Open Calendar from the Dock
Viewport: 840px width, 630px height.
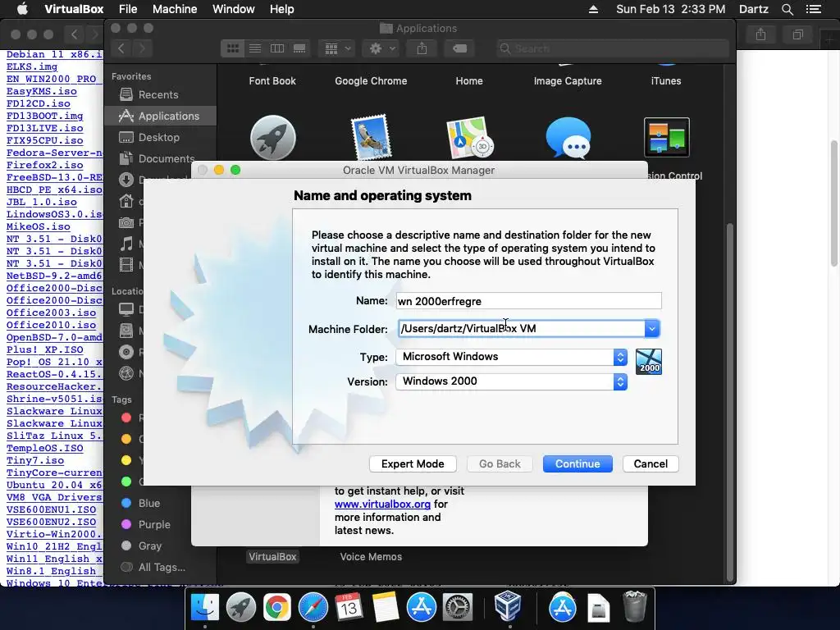[x=349, y=608]
